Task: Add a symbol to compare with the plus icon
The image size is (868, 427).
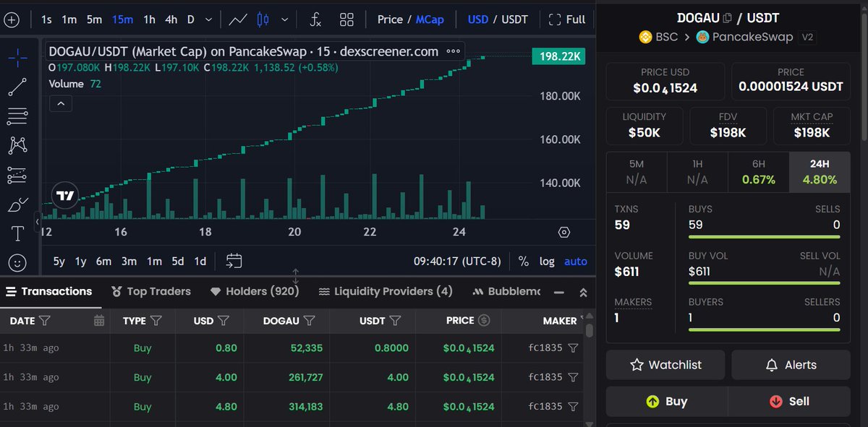Action: [x=12, y=20]
